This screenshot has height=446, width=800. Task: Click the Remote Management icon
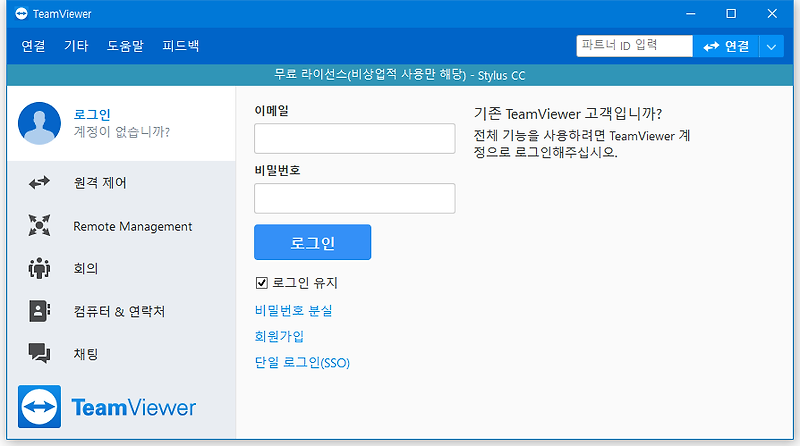(x=39, y=225)
